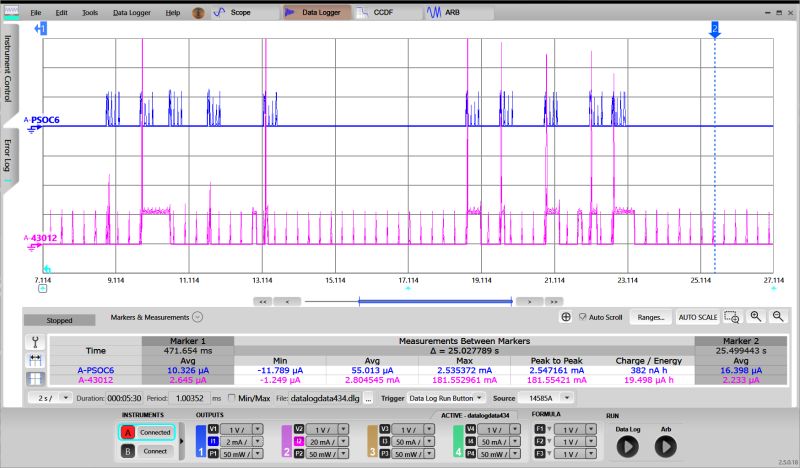The width and height of the screenshot is (800, 468).
Task: Open the V4 scale dropdown arrow
Action: pyautogui.click(x=515, y=429)
